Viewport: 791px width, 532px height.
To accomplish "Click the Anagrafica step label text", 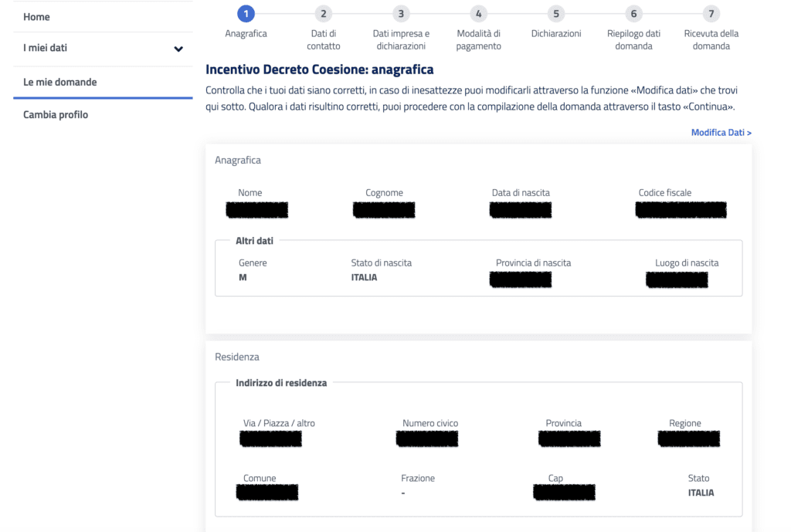I will coord(246,34).
